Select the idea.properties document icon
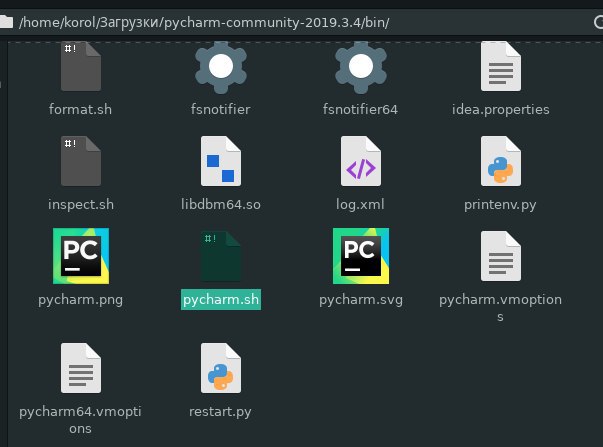Screen dimensions: 603x447 (x=501, y=66)
